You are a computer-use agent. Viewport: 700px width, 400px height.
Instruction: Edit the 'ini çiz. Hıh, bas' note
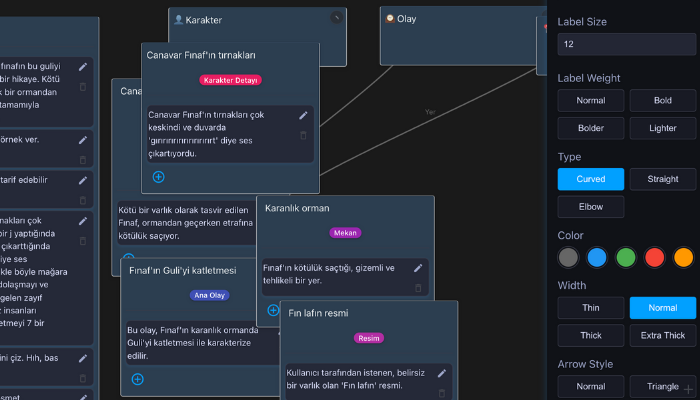click(x=83, y=358)
